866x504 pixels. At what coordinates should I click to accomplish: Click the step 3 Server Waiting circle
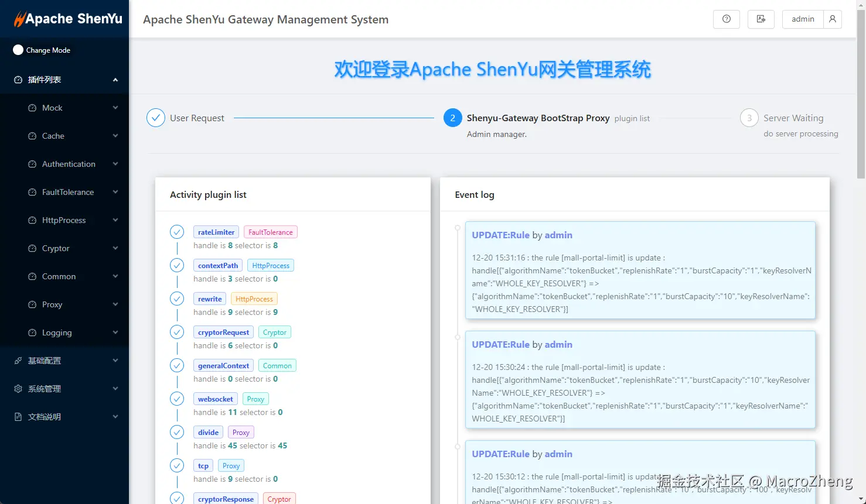(749, 118)
